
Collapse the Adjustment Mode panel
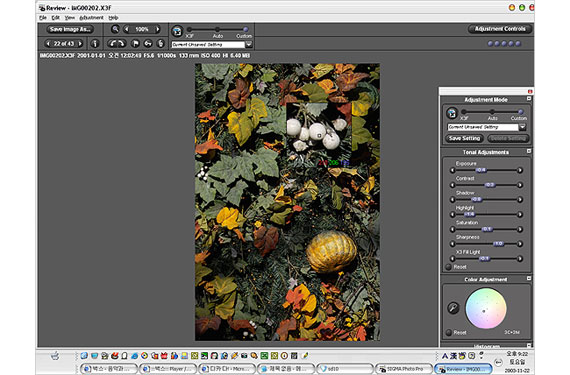(x=529, y=98)
